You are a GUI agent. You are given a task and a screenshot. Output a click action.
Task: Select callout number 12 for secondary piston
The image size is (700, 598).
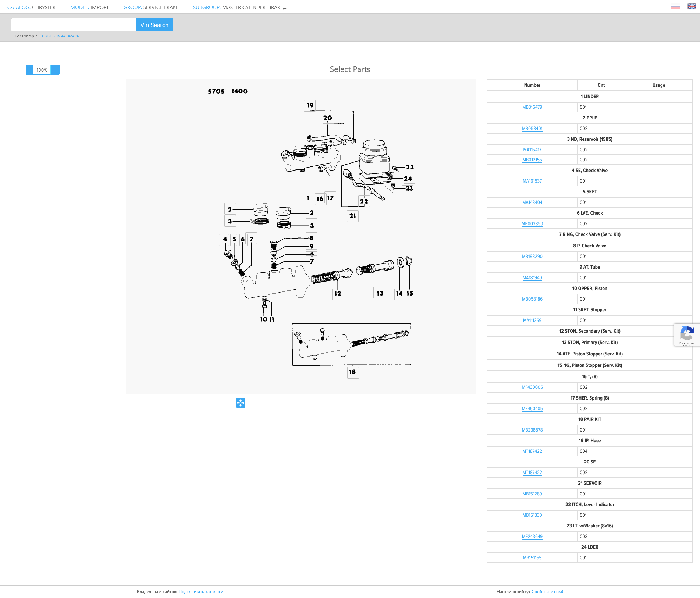coord(338,294)
